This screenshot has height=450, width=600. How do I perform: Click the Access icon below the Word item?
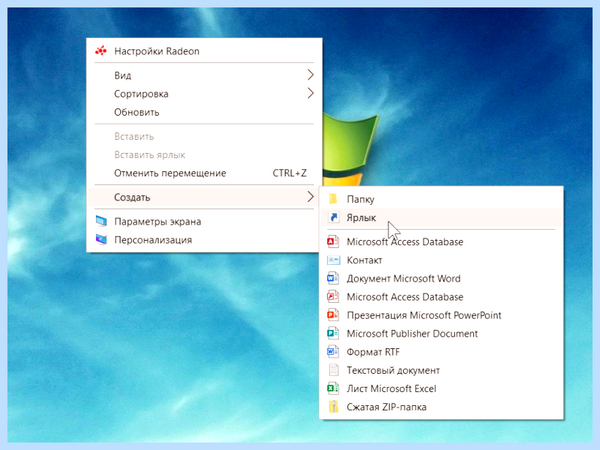coord(333,297)
